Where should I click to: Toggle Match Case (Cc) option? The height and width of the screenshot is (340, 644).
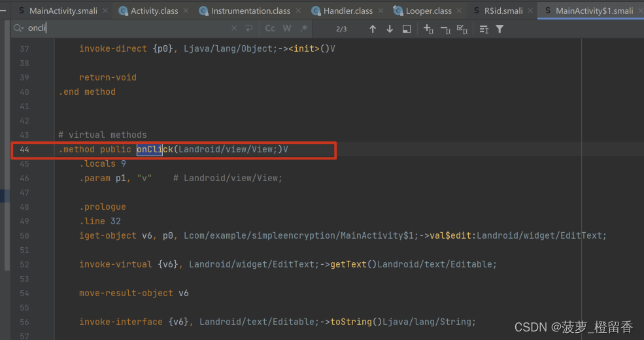270,28
